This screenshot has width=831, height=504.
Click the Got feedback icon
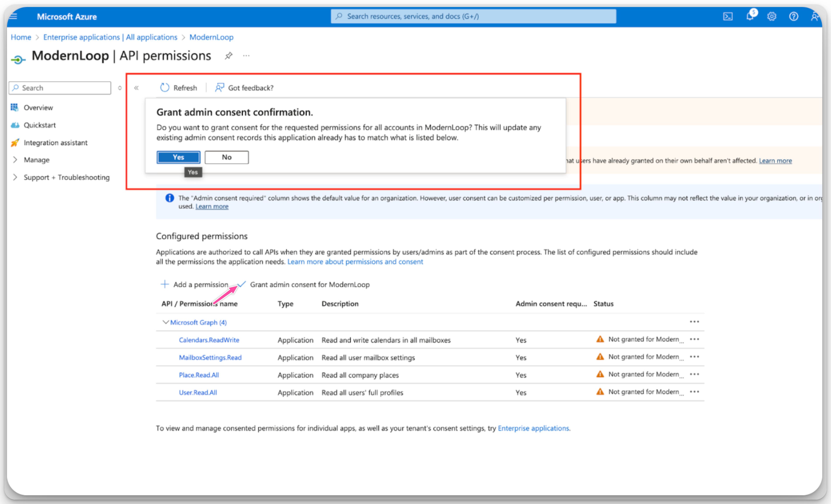point(220,87)
